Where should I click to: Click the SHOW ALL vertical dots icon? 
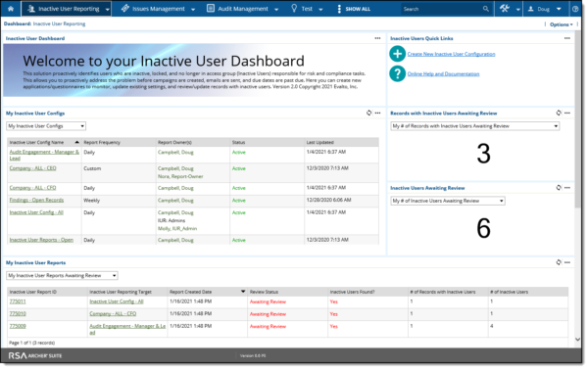coord(339,9)
